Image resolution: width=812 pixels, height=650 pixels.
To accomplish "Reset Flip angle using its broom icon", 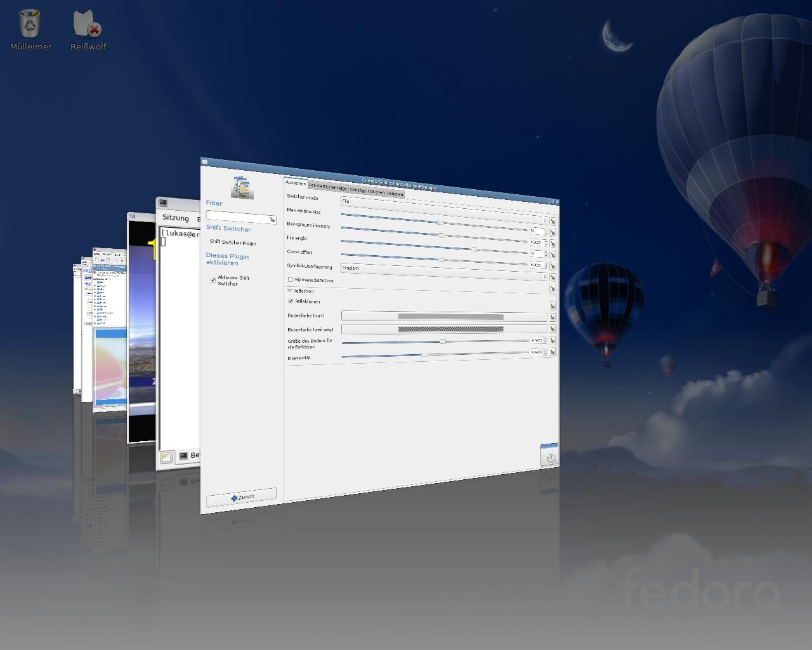I will (x=553, y=244).
